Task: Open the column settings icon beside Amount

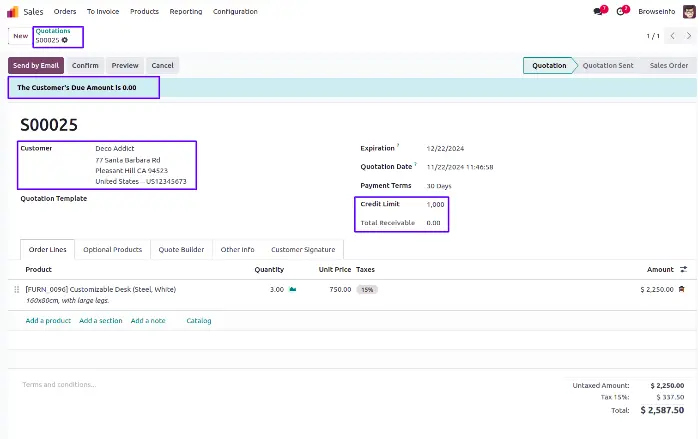Action: 684,269
